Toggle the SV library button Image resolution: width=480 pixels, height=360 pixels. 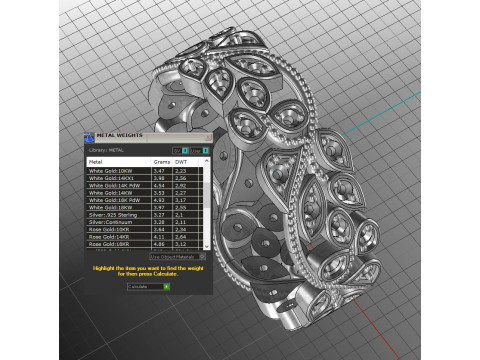click(x=180, y=151)
